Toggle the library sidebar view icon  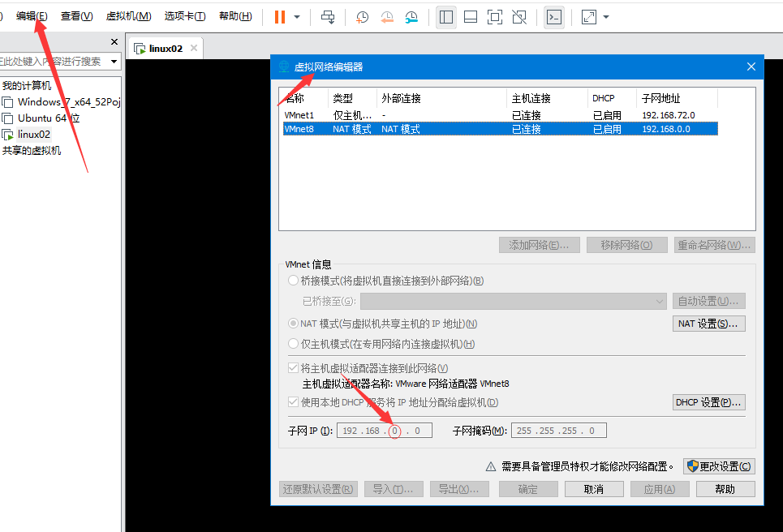[x=446, y=17]
